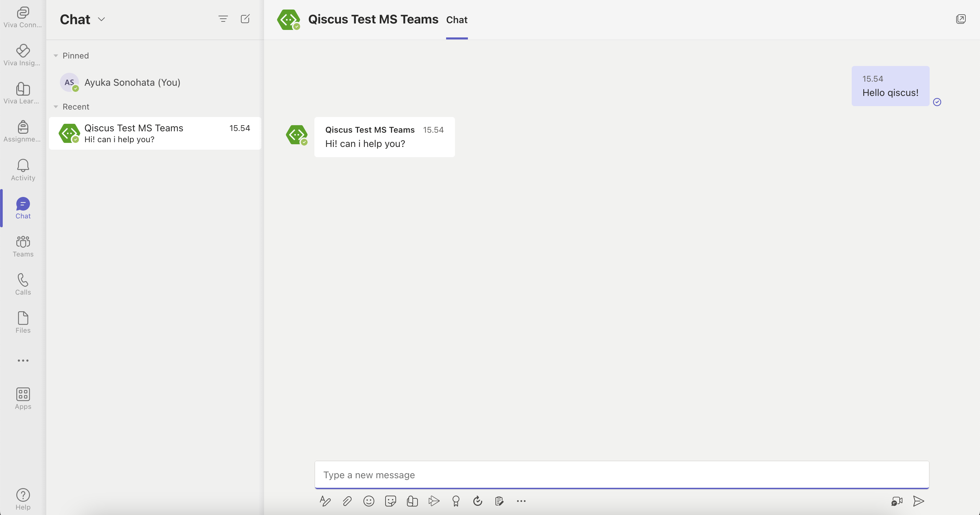Collapse the Recent section
This screenshot has width=980, height=515.
click(x=56, y=106)
